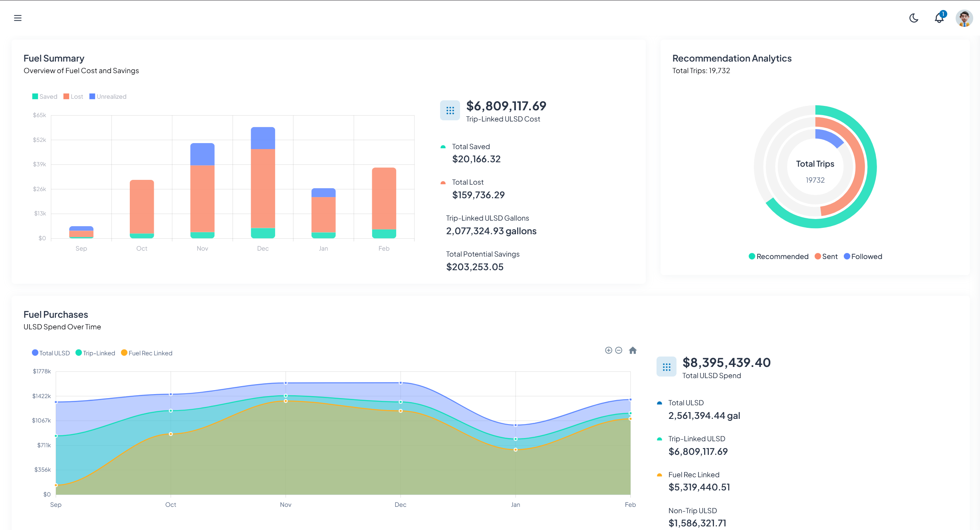Hide the Trip-Linked legend series
Viewport: 980px width, 530px height.
pyautogui.click(x=95, y=353)
